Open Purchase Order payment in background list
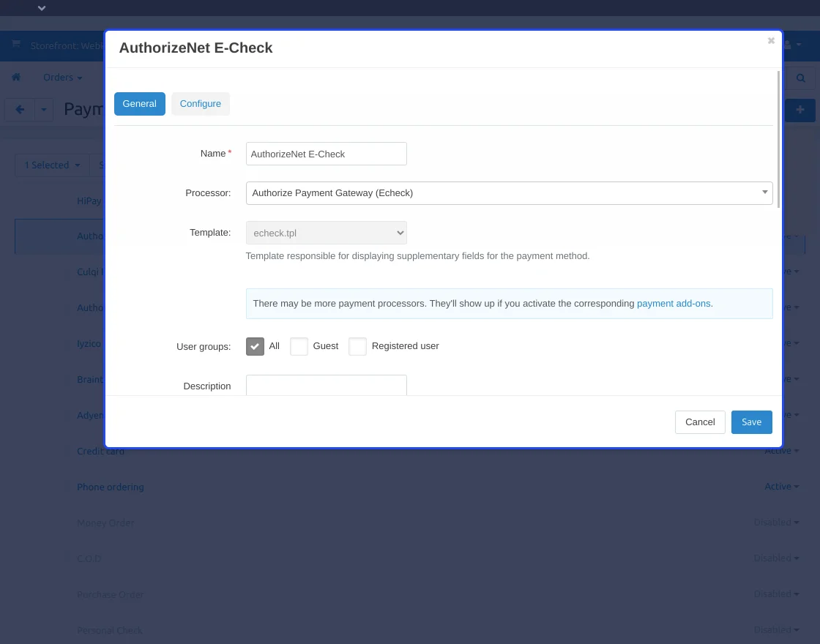Image resolution: width=820 pixels, height=644 pixels. click(x=111, y=594)
